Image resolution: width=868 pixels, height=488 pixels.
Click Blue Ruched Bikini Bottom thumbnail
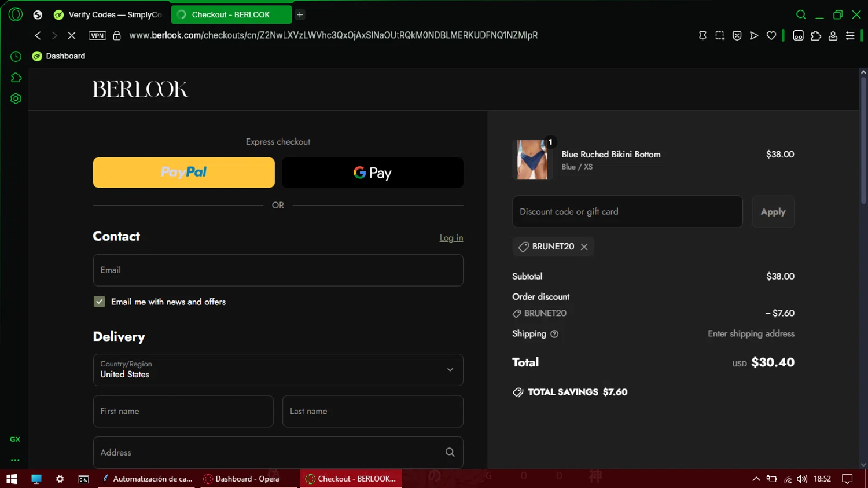[532, 160]
